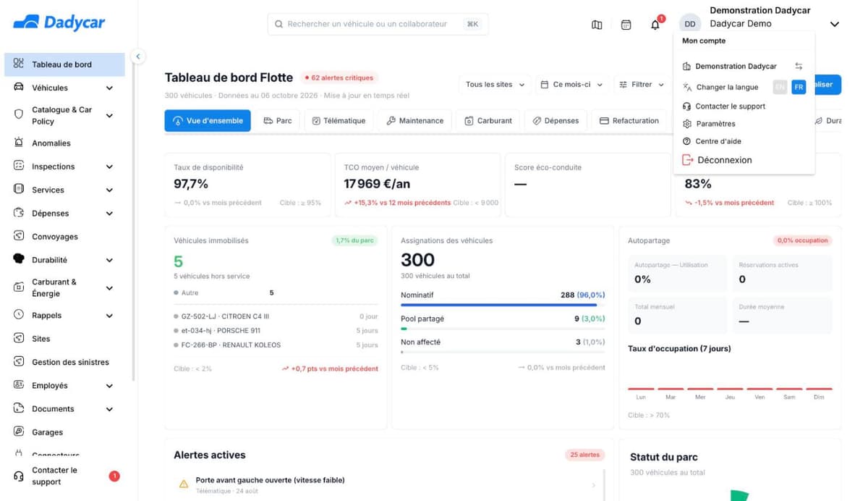Click the Nominatif assignment progress bar
The image size is (868, 501).
[503, 305]
